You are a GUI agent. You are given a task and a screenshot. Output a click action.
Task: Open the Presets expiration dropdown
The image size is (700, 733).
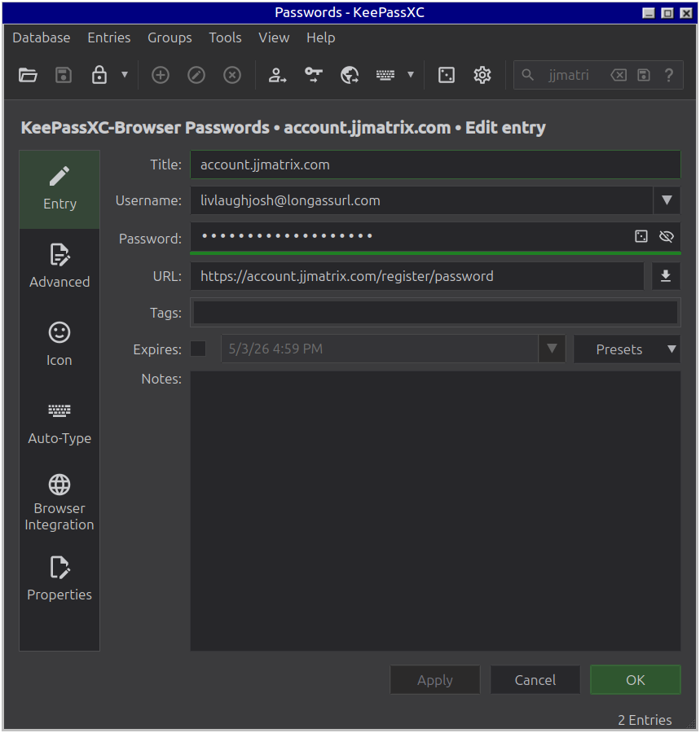pyautogui.click(x=627, y=349)
